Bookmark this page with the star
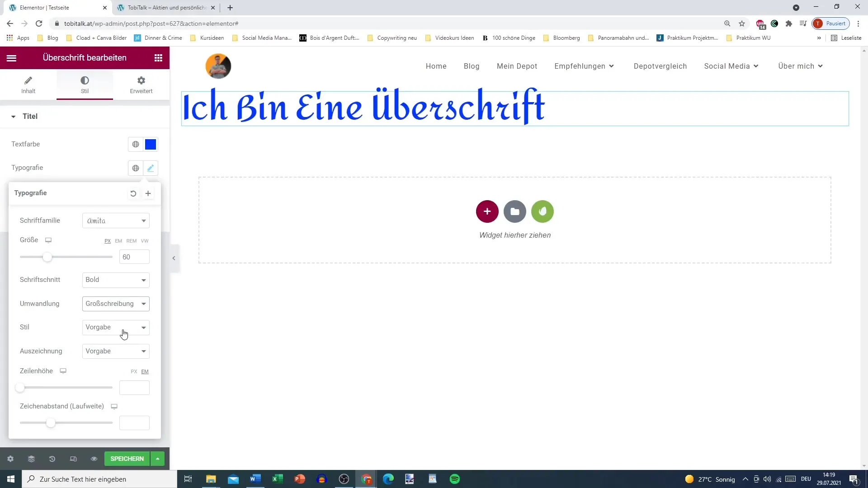 (x=742, y=23)
